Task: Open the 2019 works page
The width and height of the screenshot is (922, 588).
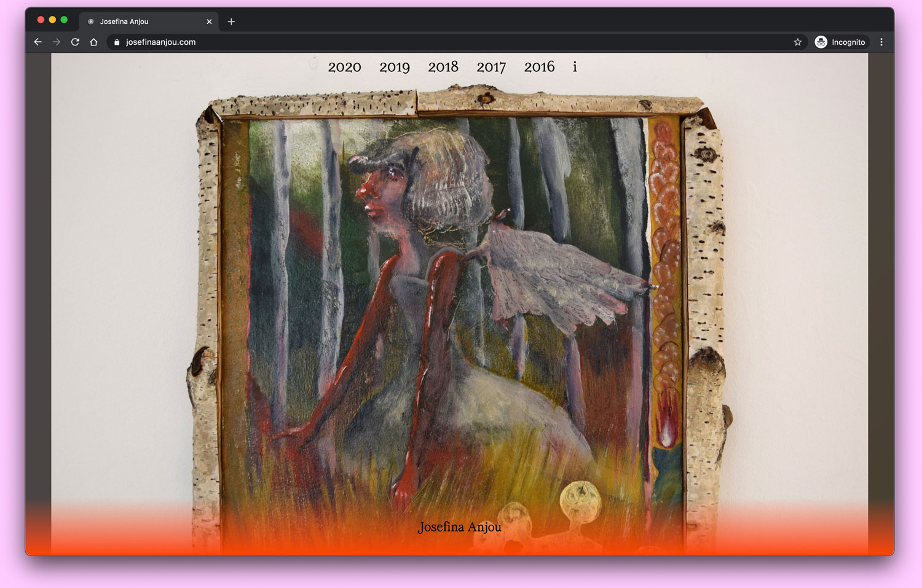Action: coord(395,67)
